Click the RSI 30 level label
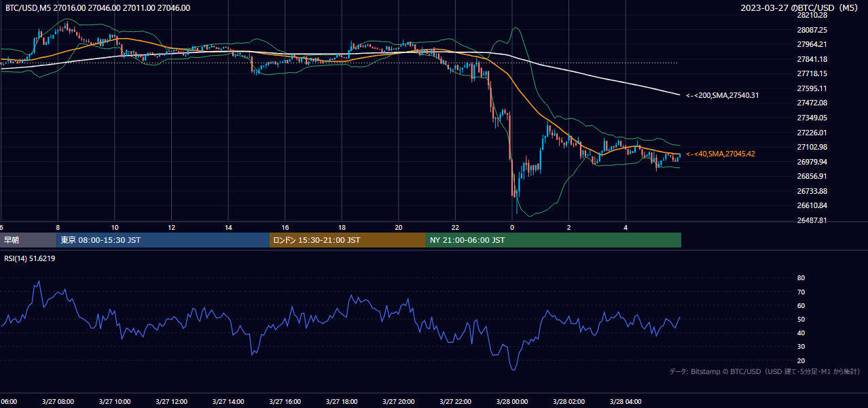Viewport: 868px width, 408px height. (801, 347)
